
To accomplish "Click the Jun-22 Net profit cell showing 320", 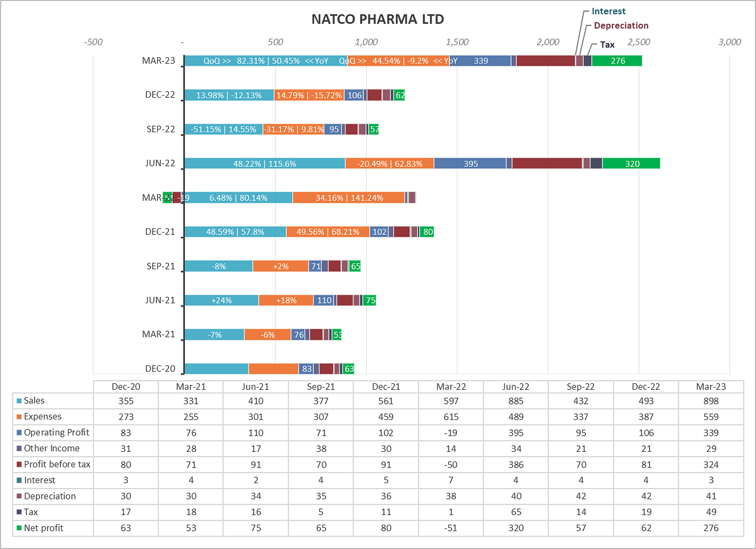I will coord(516,528).
